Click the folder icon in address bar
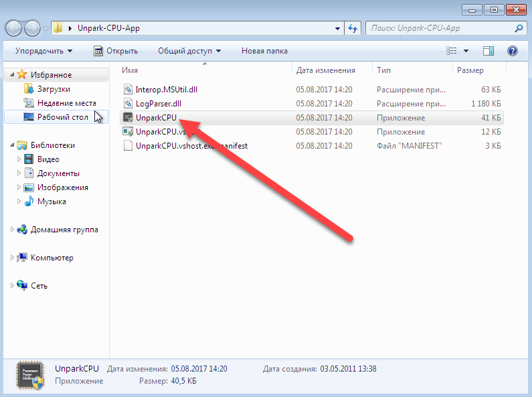Viewport: 532px width, 397px height. 58,28
